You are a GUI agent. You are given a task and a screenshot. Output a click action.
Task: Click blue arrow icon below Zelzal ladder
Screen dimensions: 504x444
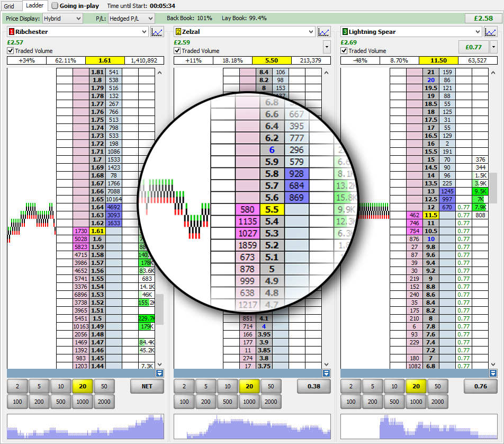tap(327, 373)
